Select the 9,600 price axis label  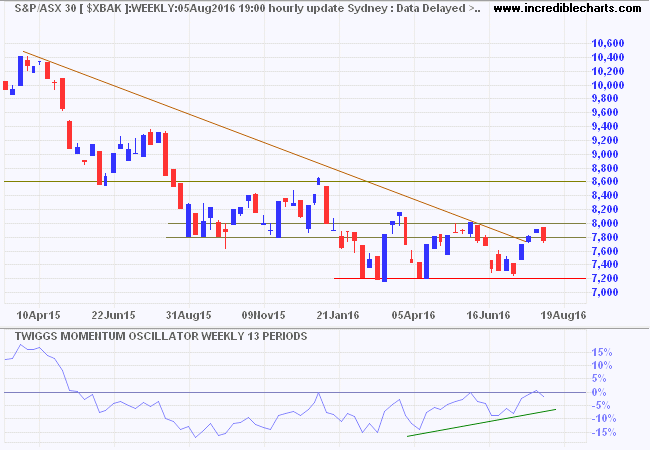tap(607, 112)
